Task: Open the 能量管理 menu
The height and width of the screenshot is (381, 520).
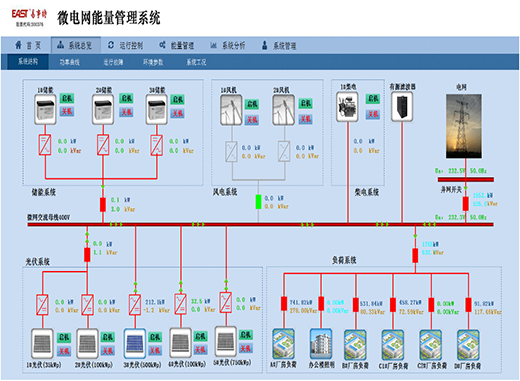Action: point(177,45)
